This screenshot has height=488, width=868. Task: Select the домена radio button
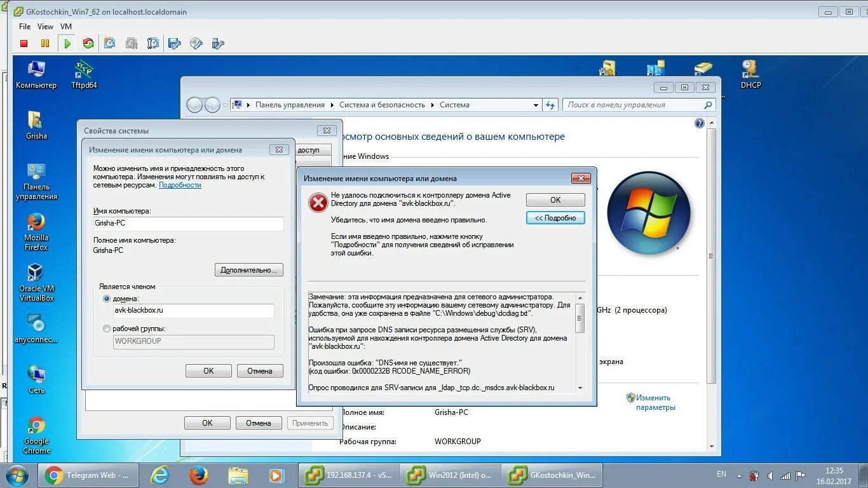(x=107, y=299)
